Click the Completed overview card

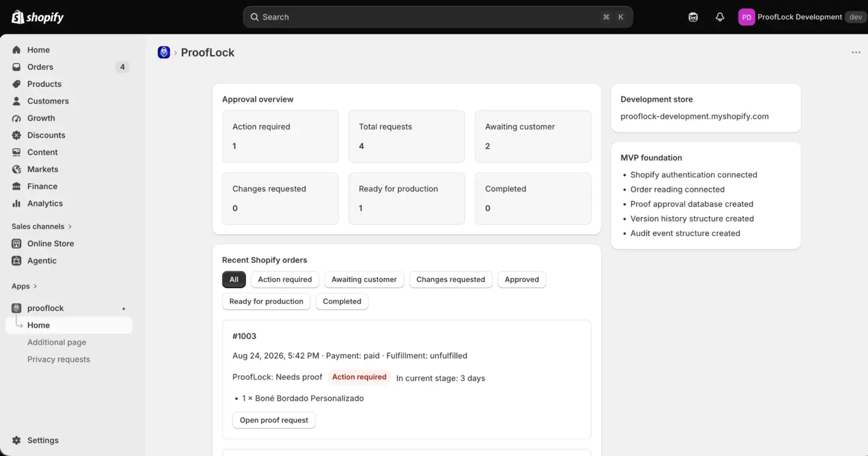click(x=533, y=199)
